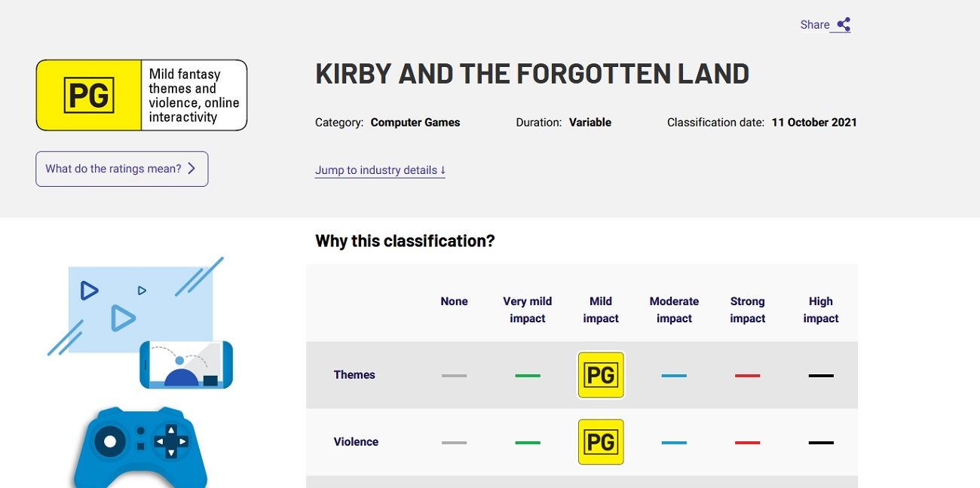The height and width of the screenshot is (488, 980).
Task: Click the Mild impact column header
Action: pos(601,310)
